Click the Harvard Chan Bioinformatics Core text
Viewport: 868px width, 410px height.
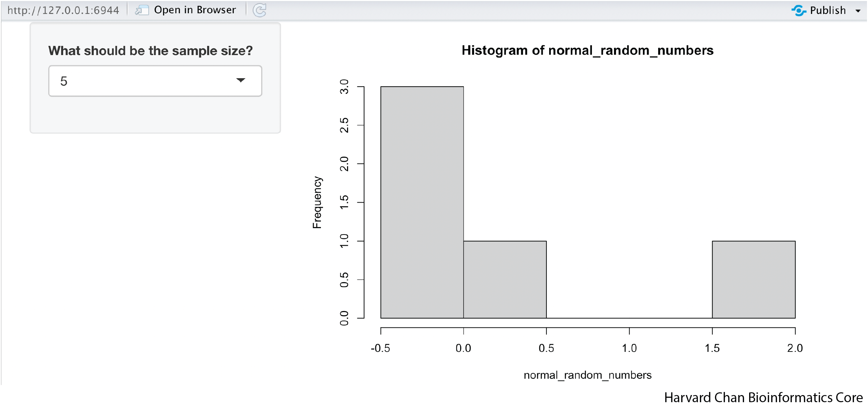(763, 397)
